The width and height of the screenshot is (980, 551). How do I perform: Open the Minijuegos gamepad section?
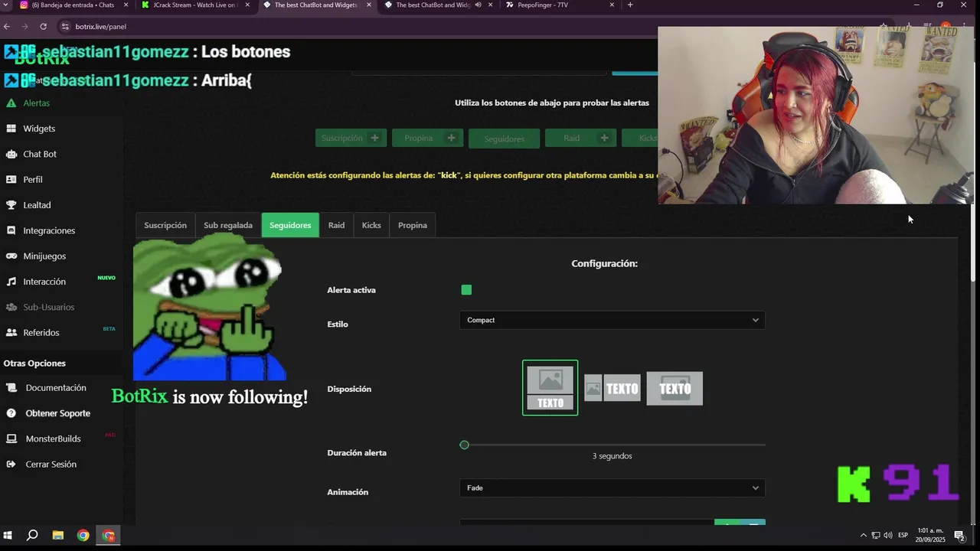click(x=44, y=256)
